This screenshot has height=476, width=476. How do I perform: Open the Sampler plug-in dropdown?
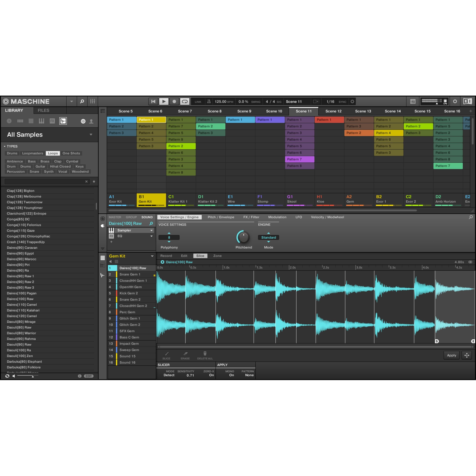coord(151,230)
